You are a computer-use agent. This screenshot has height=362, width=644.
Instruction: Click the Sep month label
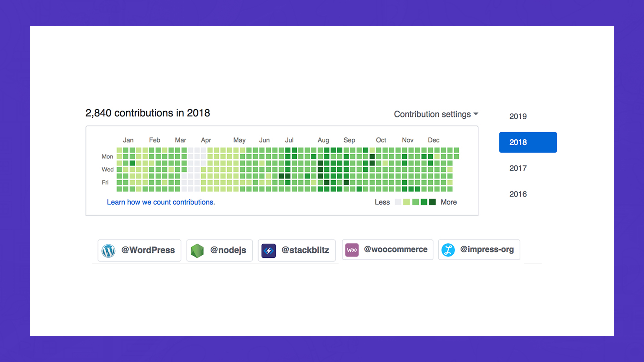click(x=349, y=140)
